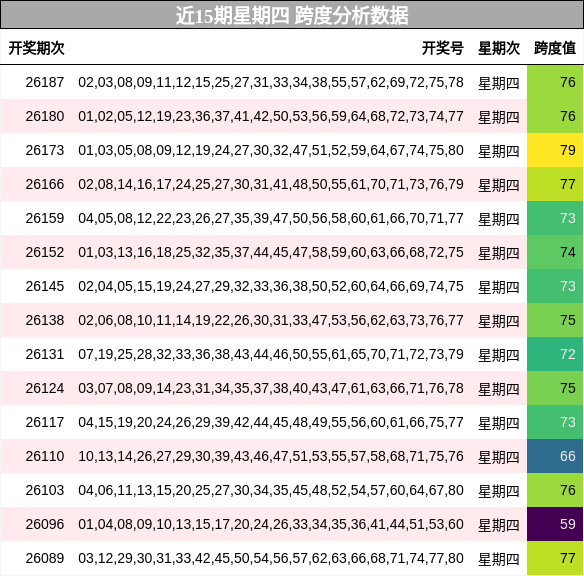Select draw number 26096
Viewport: 584px width, 576px height.
point(45,524)
